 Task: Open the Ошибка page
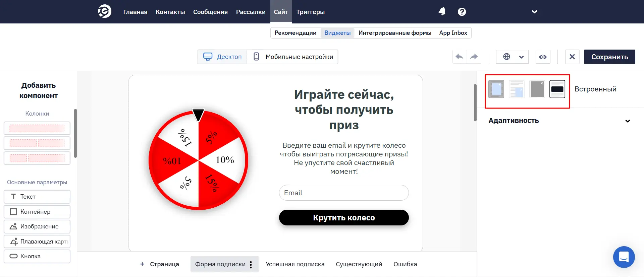pos(405,264)
